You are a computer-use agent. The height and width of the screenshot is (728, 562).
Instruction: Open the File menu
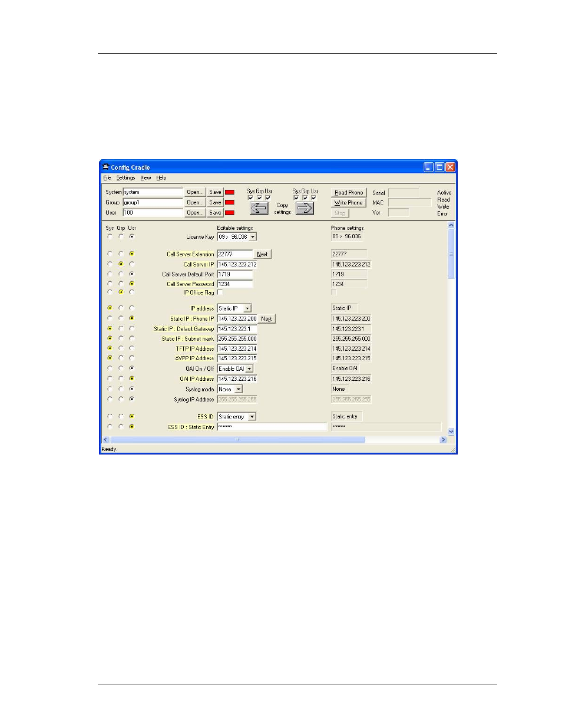[x=107, y=177]
